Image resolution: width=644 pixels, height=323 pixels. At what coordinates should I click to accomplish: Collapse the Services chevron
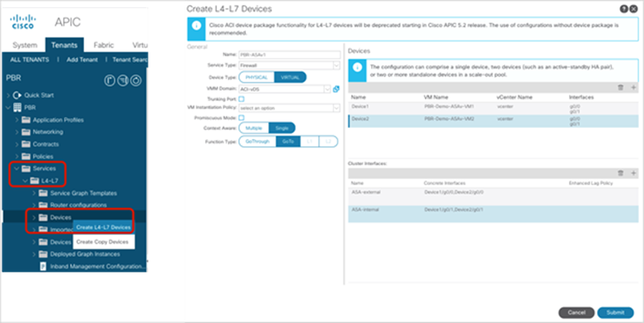click(x=17, y=169)
